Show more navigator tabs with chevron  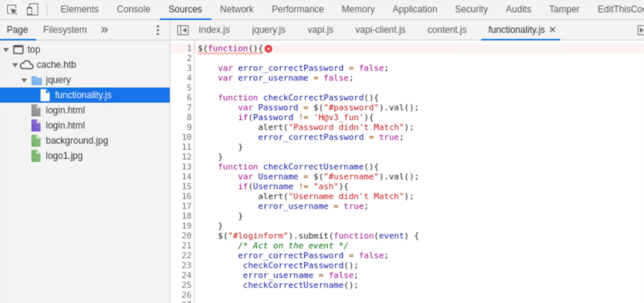105,30
